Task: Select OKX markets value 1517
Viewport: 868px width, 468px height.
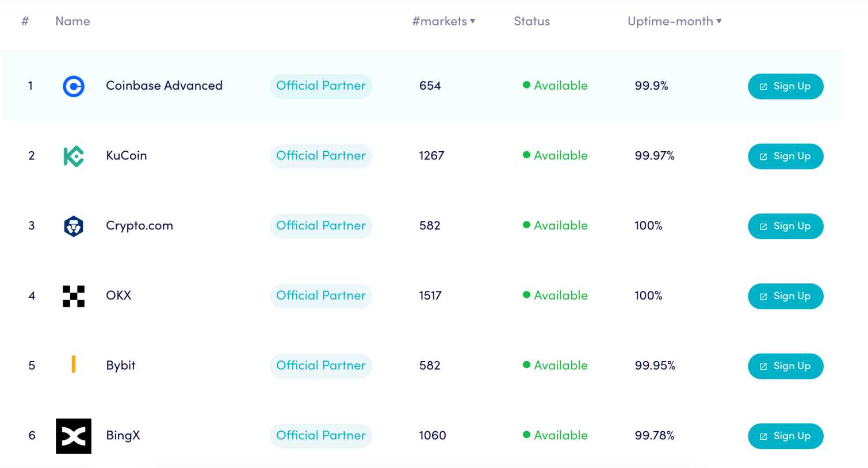Action: (x=430, y=296)
